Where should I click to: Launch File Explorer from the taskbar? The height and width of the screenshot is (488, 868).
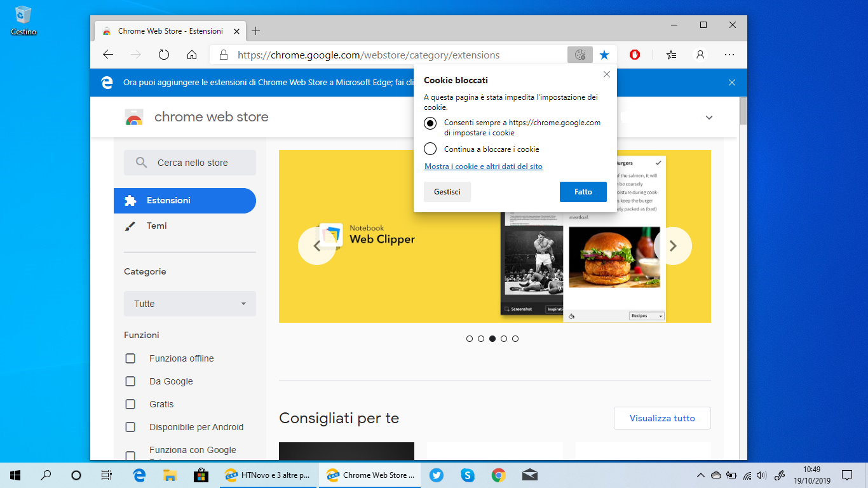click(170, 475)
